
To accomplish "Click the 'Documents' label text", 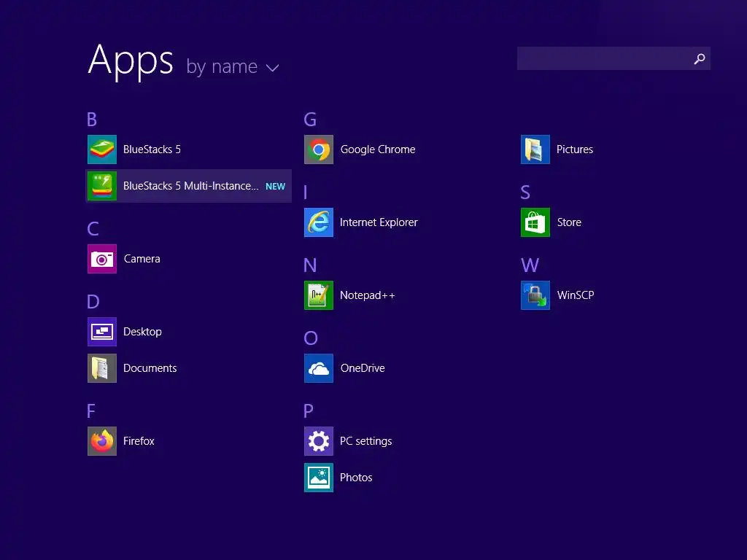I will click(150, 368).
